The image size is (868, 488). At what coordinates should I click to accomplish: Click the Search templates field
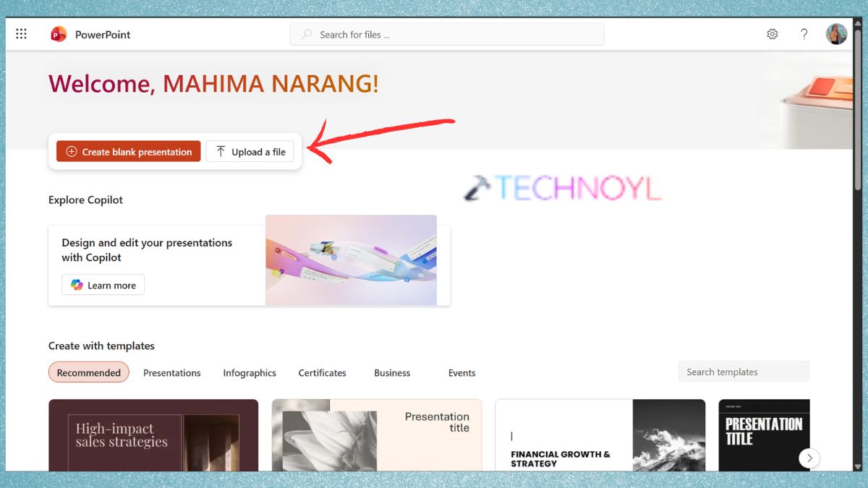[x=744, y=372]
